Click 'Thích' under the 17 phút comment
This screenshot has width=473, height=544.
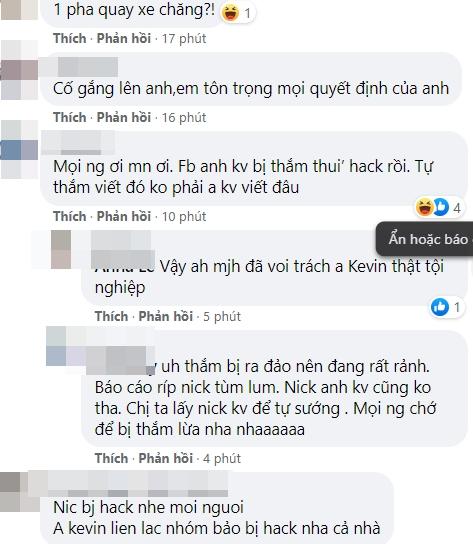point(70,38)
